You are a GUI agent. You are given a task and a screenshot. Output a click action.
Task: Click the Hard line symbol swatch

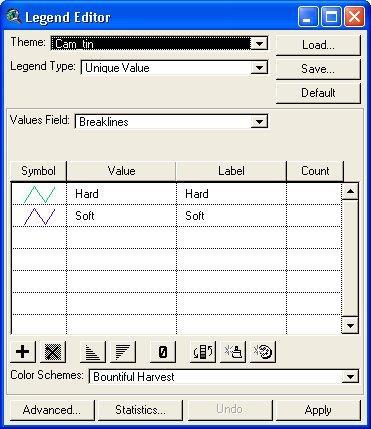click(39, 194)
